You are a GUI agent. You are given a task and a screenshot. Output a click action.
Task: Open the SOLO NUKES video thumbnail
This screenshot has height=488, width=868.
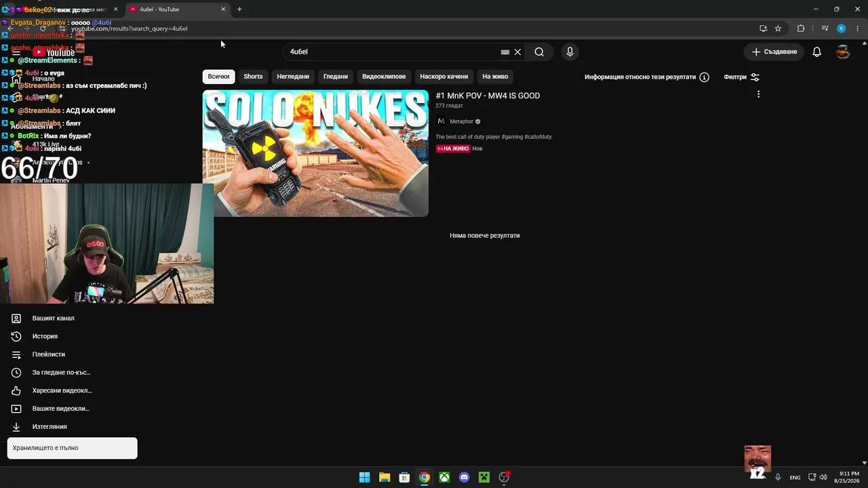315,153
